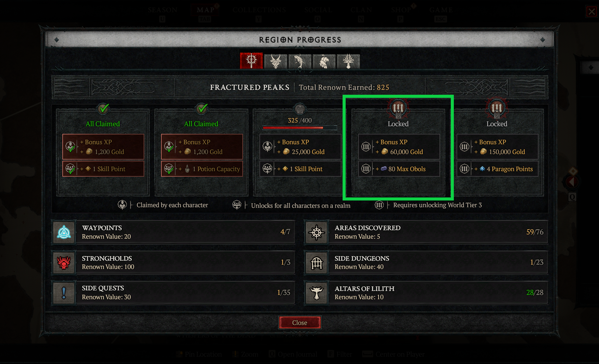Click the Waypoints triangle icon
The height and width of the screenshot is (364, 599).
(64, 232)
